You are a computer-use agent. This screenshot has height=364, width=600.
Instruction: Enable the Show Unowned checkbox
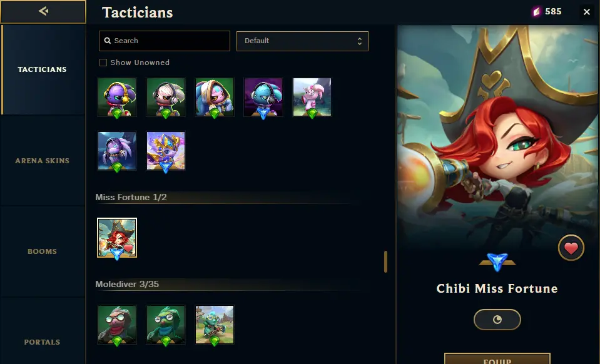click(x=103, y=63)
